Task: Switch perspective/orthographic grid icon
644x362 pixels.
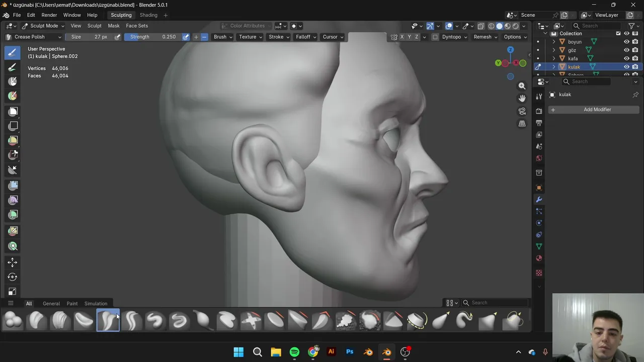Action: (x=522, y=124)
